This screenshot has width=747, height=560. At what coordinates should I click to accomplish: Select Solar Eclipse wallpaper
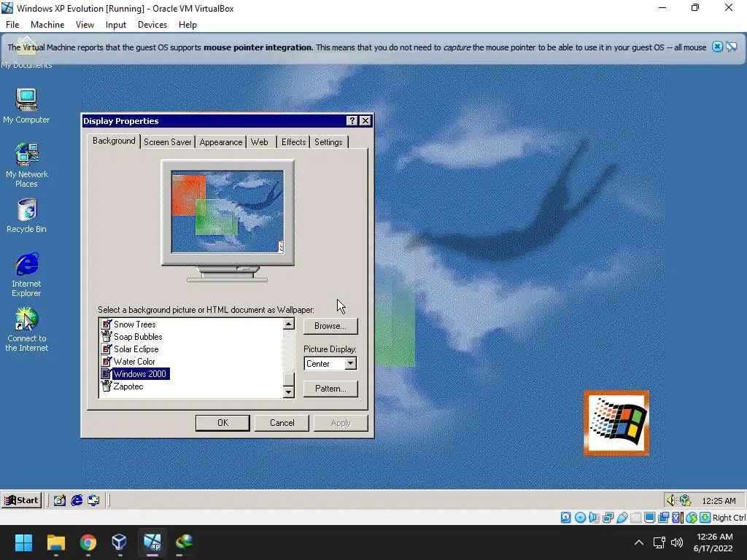[x=130, y=349]
